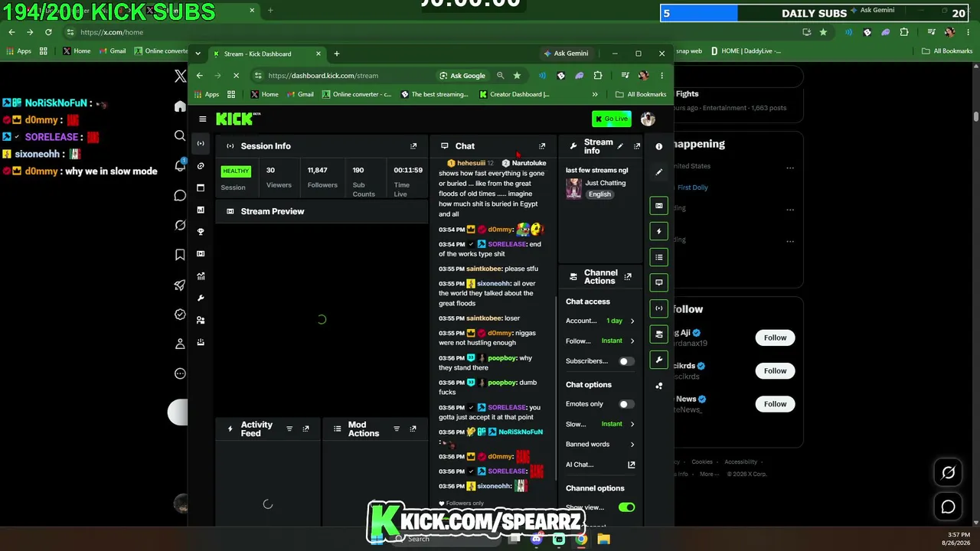Open File Explorer from the taskbar
This screenshot has height=551, width=980.
603,539
